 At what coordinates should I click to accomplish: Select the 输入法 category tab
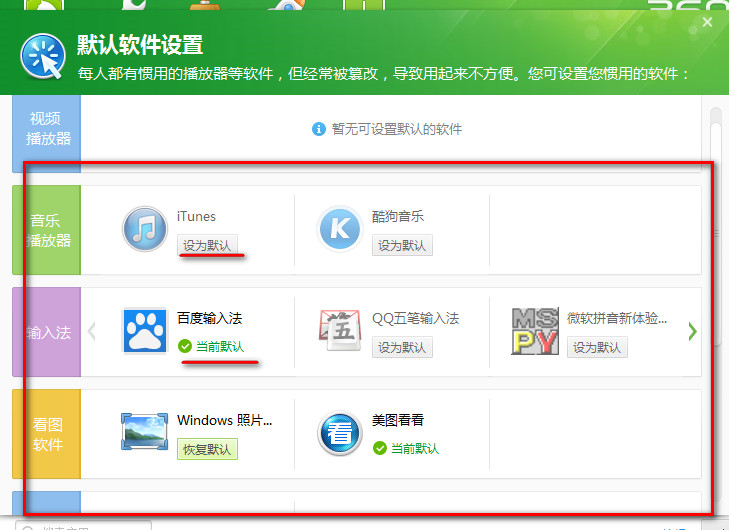point(46,332)
